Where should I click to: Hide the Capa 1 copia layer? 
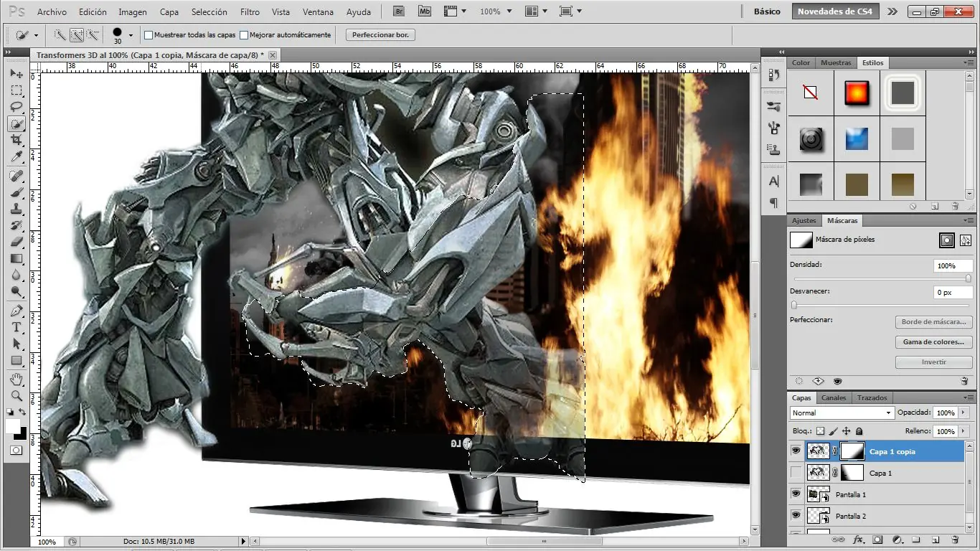click(795, 451)
